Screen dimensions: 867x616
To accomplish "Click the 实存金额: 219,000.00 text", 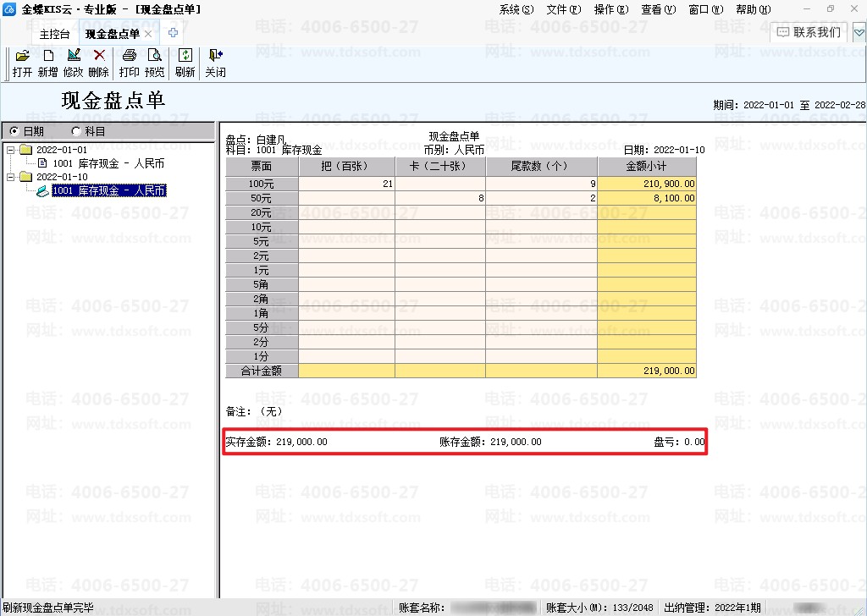I will [277, 442].
